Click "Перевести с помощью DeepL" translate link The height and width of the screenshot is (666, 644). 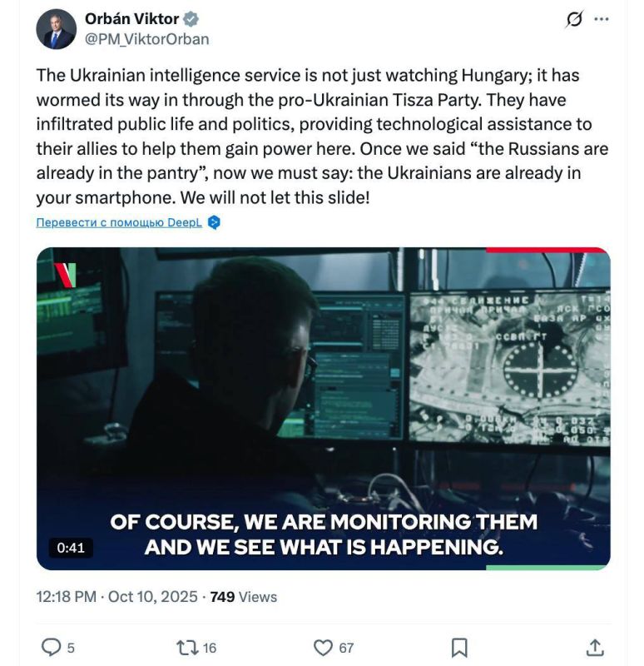(x=119, y=222)
